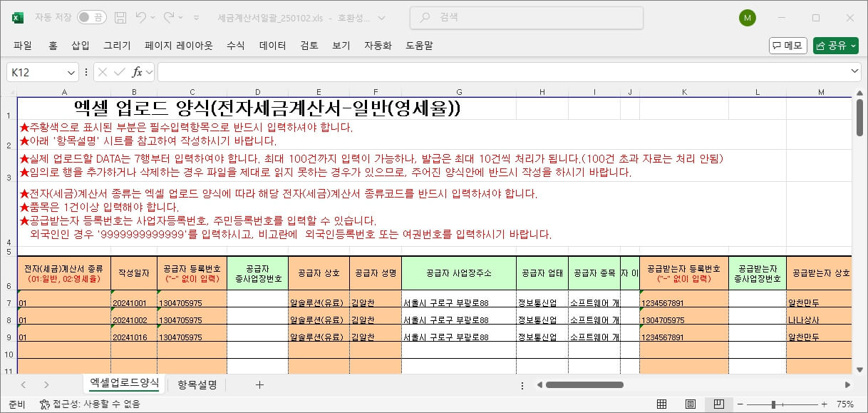Open the 페이지 레이아웃 ribbon tab
The width and height of the screenshot is (868, 413).
point(179,45)
